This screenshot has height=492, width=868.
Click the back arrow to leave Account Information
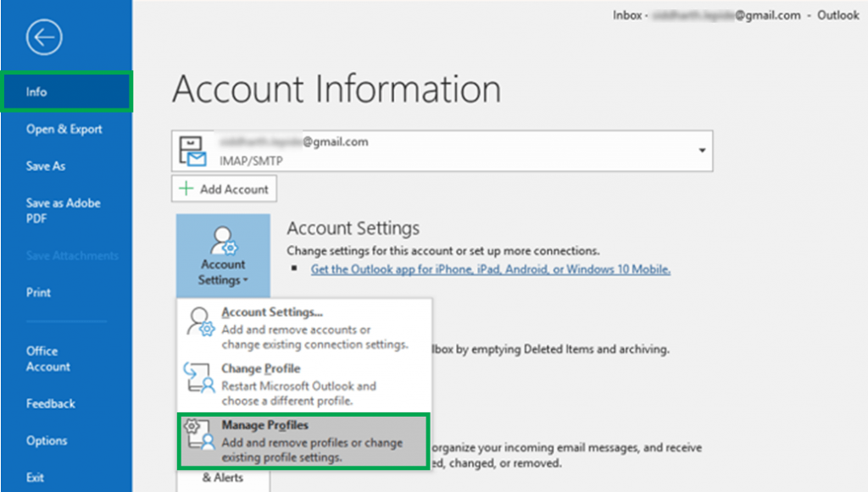pos(43,37)
